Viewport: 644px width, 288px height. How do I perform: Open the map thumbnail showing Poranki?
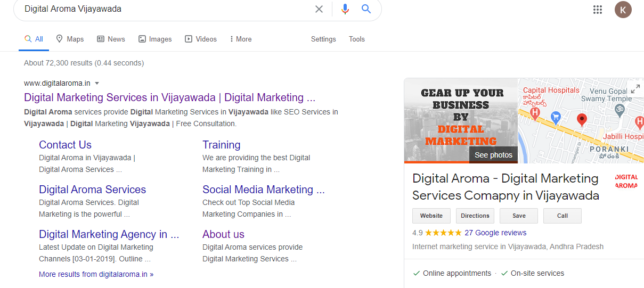tap(581, 120)
